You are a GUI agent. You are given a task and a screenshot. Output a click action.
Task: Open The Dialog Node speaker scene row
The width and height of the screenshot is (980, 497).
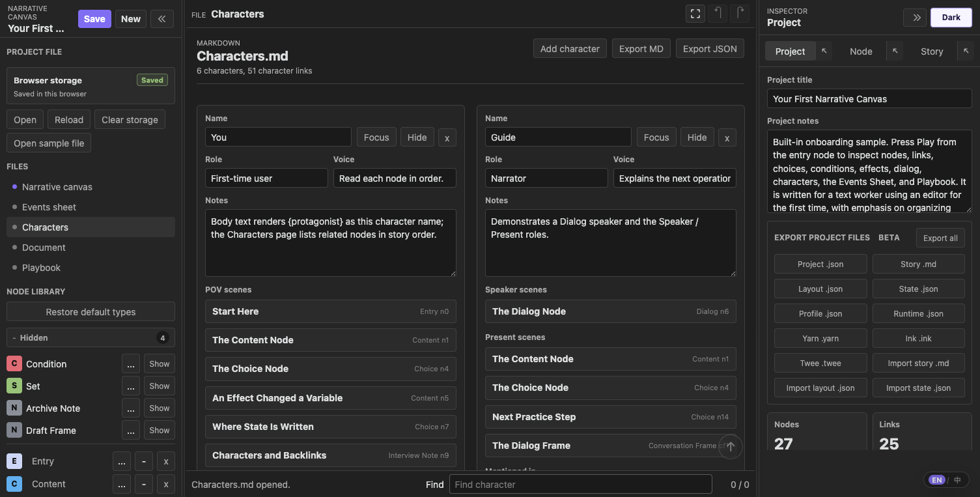point(611,311)
